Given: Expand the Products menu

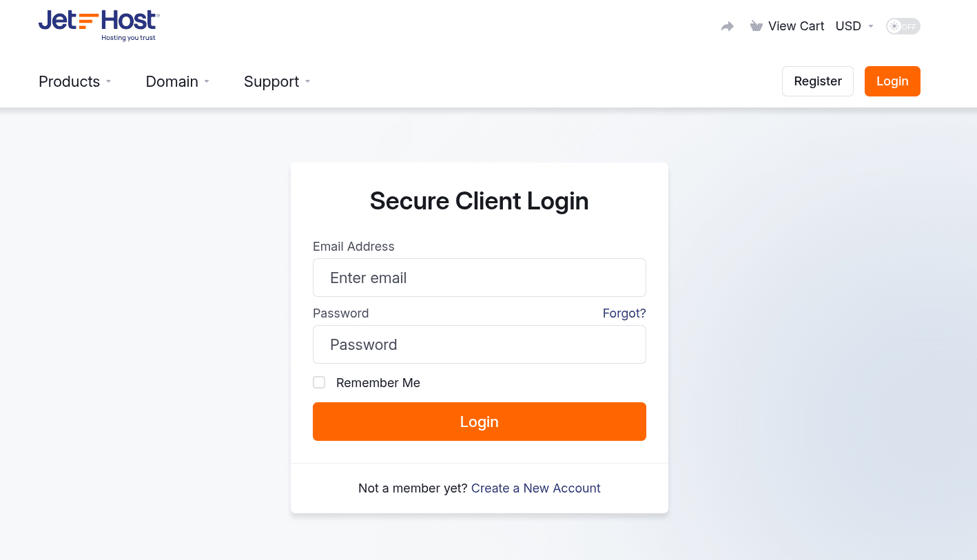Looking at the screenshot, I should pos(74,81).
